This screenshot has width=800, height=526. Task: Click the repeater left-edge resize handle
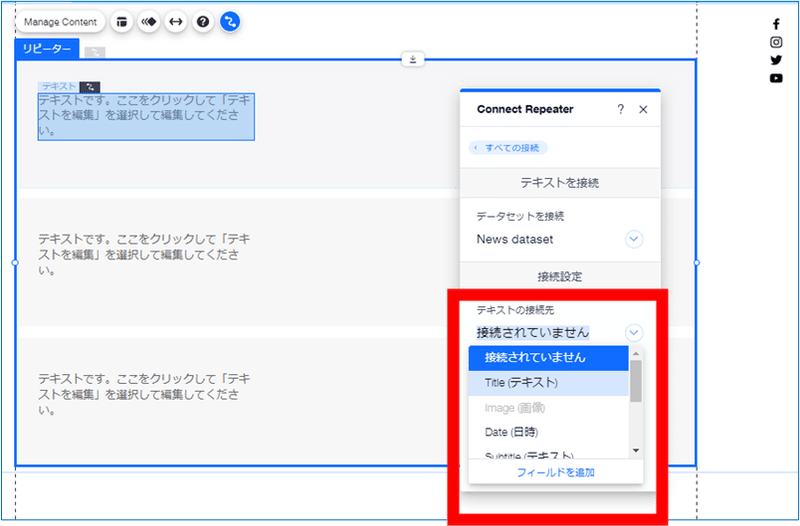coord(15,263)
